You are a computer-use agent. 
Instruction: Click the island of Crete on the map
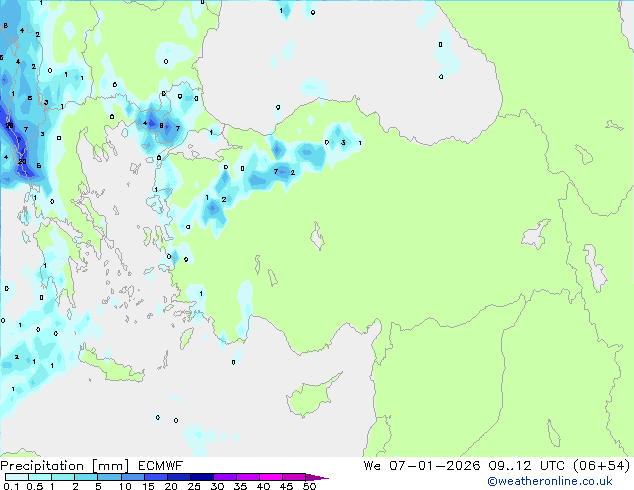pyautogui.click(x=111, y=367)
